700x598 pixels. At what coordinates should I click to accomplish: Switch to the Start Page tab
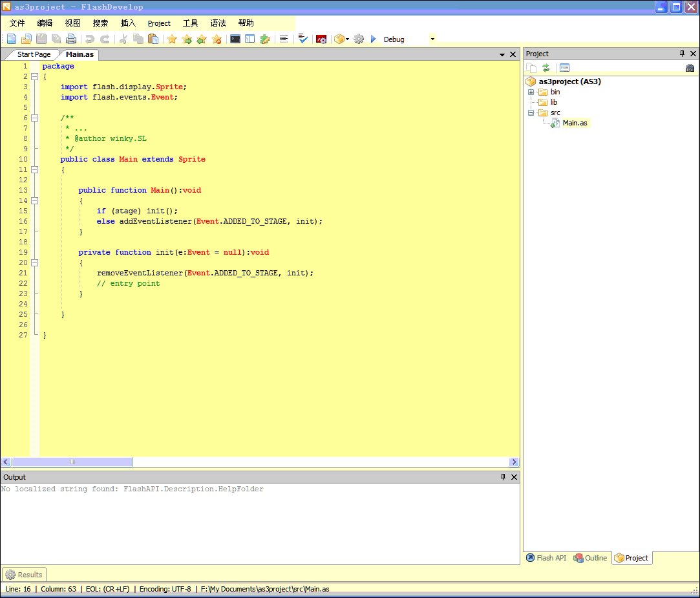[34, 54]
